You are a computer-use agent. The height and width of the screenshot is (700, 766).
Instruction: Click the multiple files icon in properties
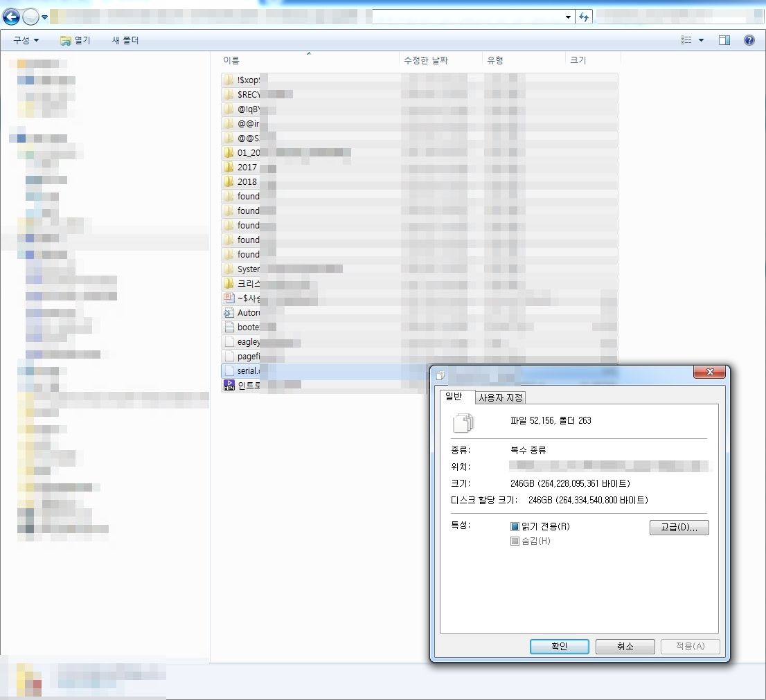coord(463,423)
